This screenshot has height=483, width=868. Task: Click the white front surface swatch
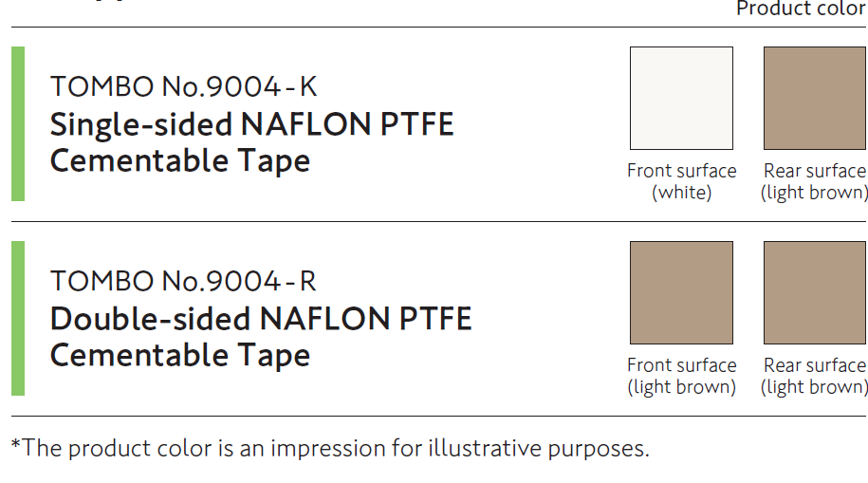pos(681,98)
